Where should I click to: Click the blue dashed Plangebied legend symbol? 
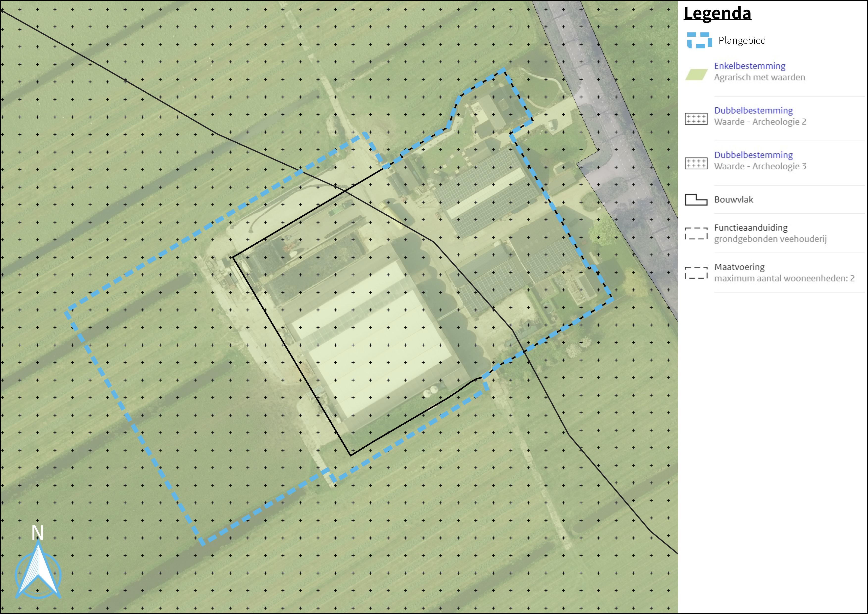tap(699, 40)
